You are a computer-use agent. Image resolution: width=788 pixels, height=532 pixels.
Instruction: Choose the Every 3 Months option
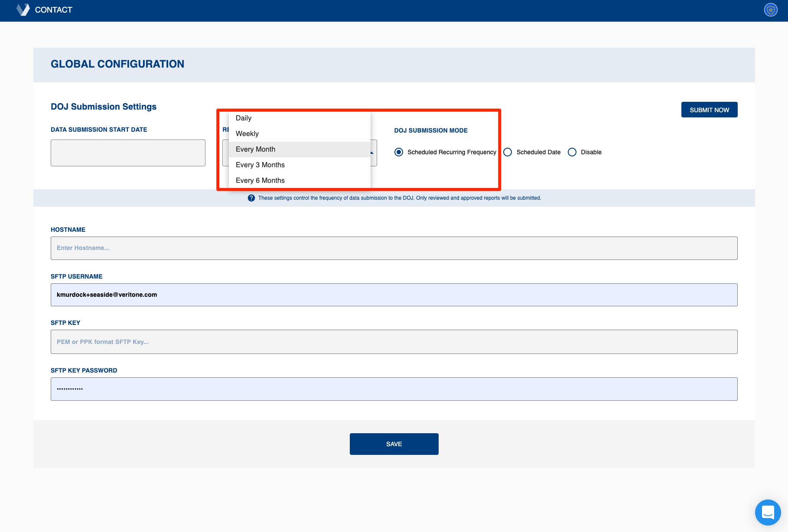260,165
